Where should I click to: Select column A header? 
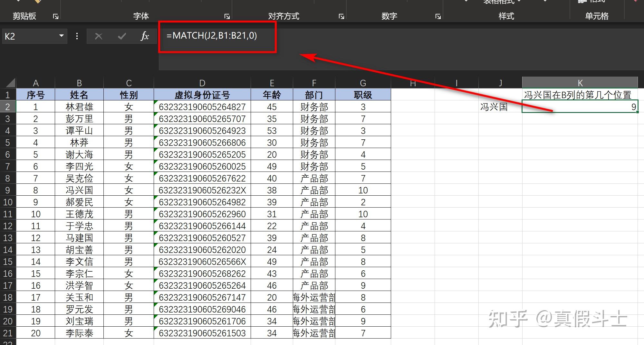(36, 83)
